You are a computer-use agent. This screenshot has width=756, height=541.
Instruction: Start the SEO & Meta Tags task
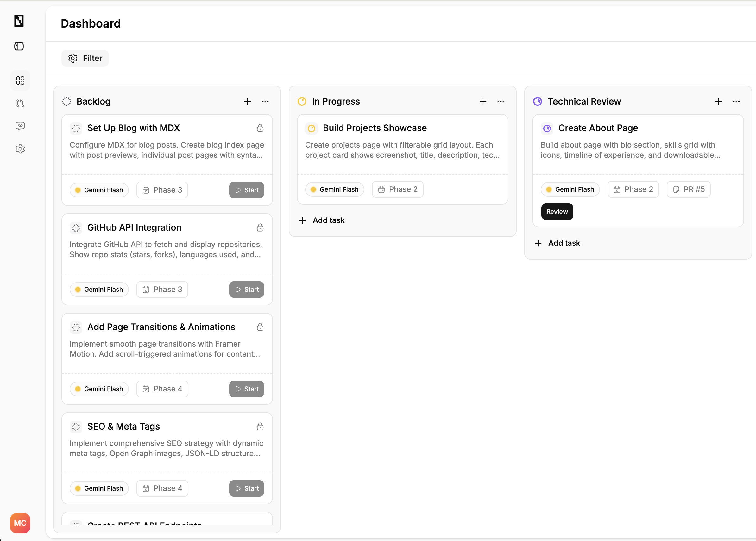(x=246, y=488)
